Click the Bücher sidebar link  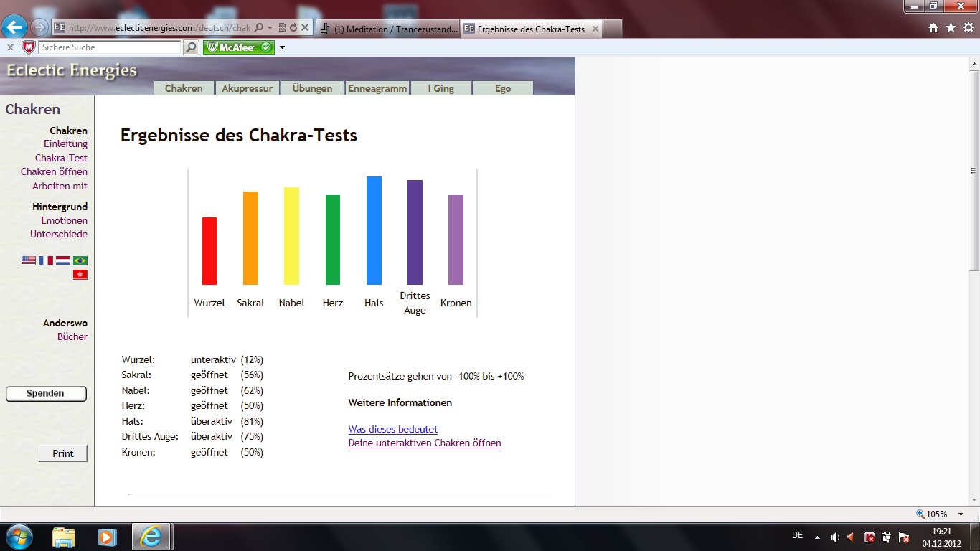tap(72, 337)
